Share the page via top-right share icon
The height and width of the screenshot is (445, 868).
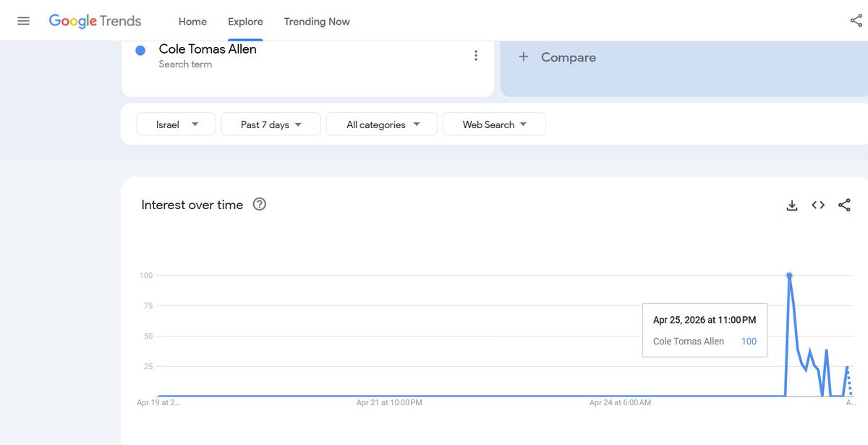(x=856, y=21)
